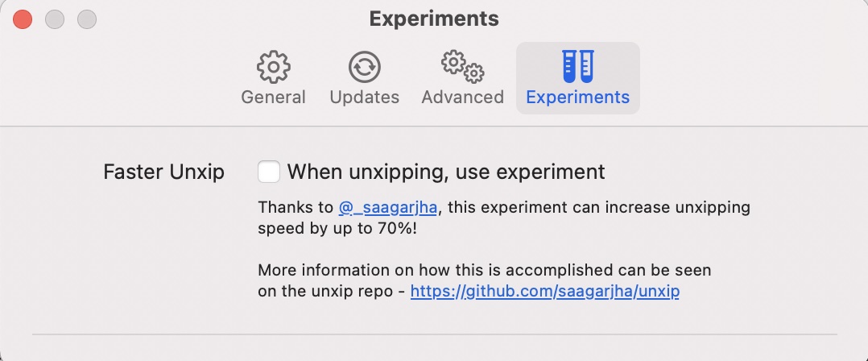Switch to the General tab label

click(x=273, y=98)
